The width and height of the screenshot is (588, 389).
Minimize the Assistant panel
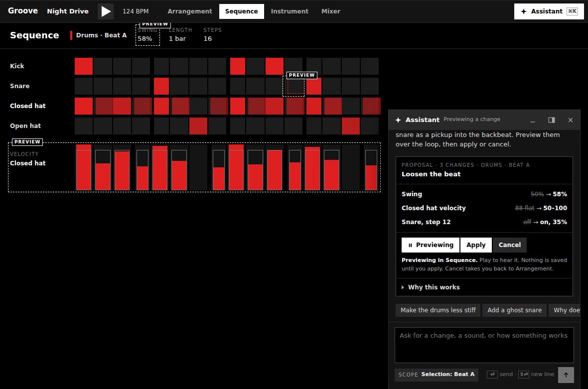[533, 120]
